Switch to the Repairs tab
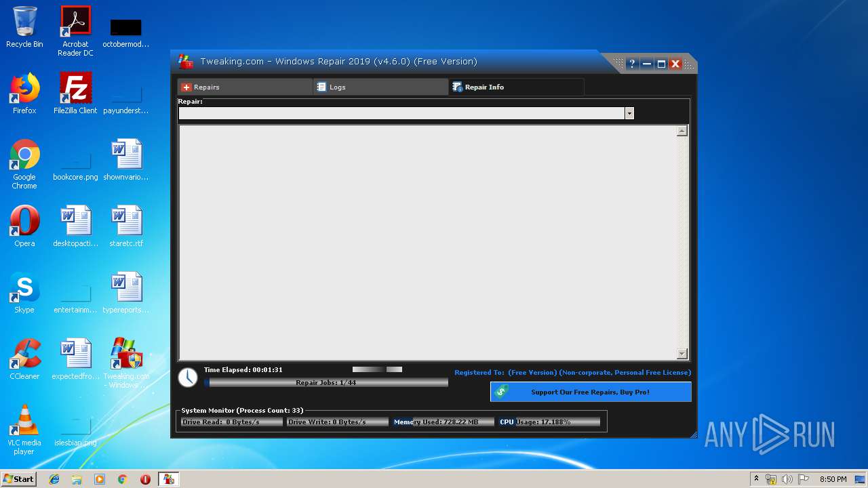 click(x=245, y=87)
